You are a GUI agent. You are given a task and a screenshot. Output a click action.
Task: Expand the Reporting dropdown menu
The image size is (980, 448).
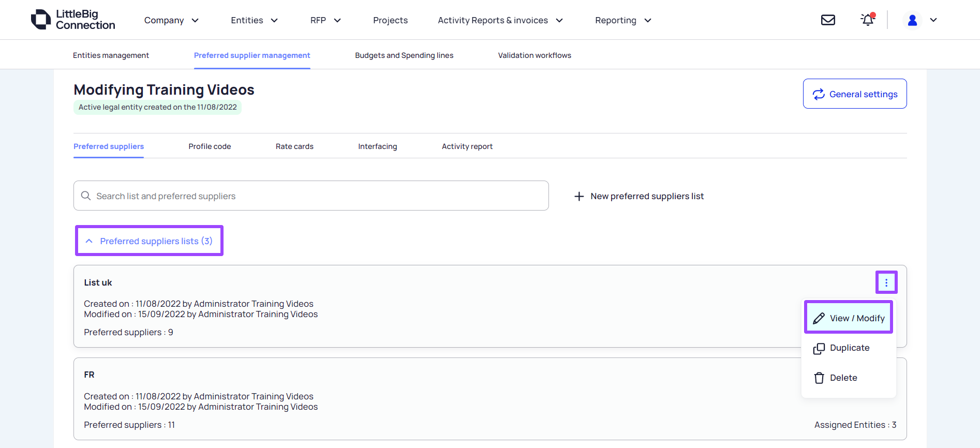[x=623, y=20]
